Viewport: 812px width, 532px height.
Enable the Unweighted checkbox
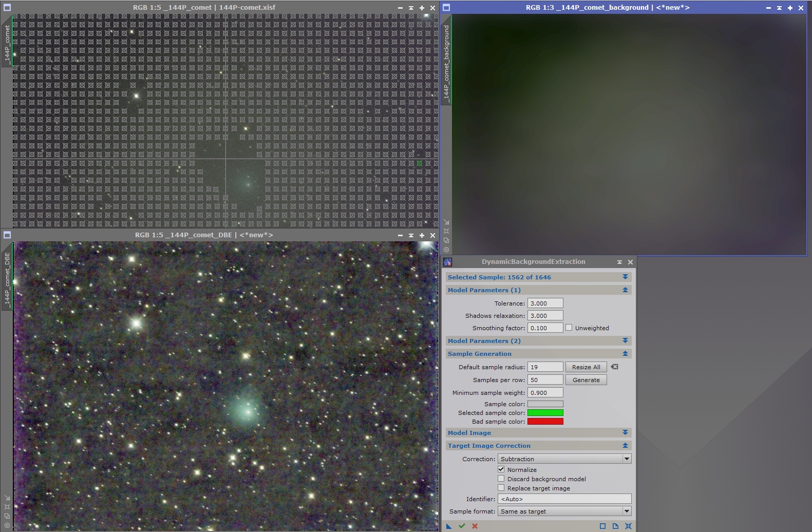(569, 328)
